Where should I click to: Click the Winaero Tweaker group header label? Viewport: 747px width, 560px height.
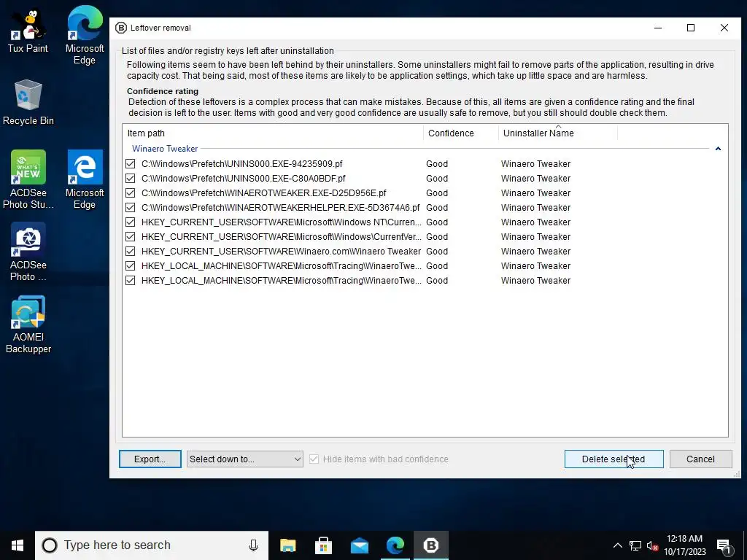165,149
